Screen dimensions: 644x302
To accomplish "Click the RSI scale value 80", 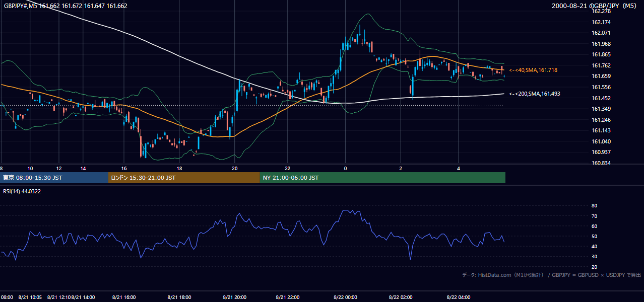I will pyautogui.click(x=594, y=206).
